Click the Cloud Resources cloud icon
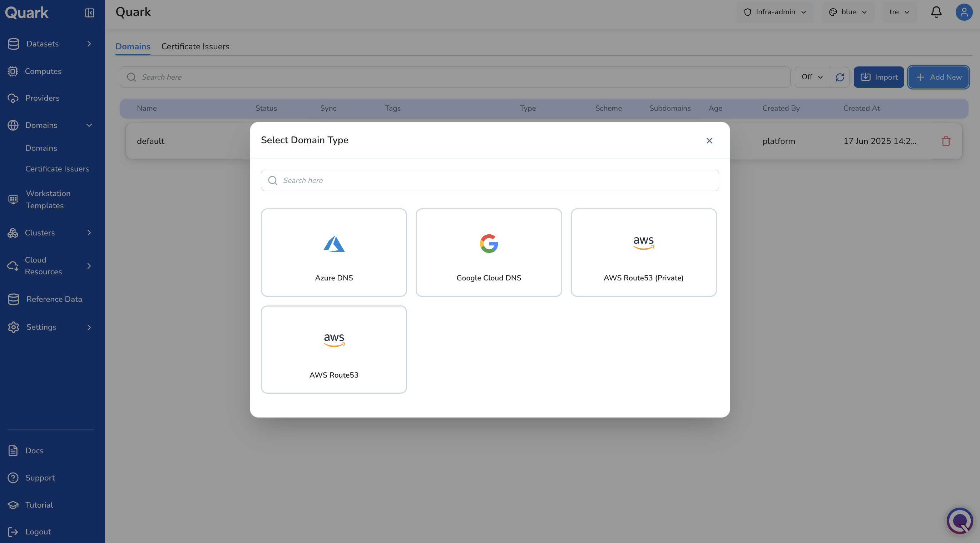Screen dimensions: 980x543 13,266
